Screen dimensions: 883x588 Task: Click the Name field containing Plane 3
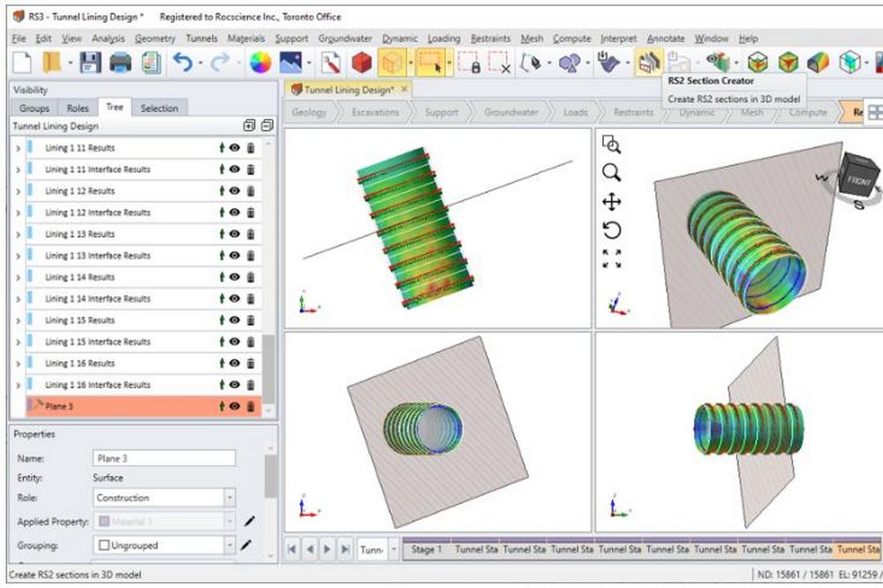click(163, 458)
